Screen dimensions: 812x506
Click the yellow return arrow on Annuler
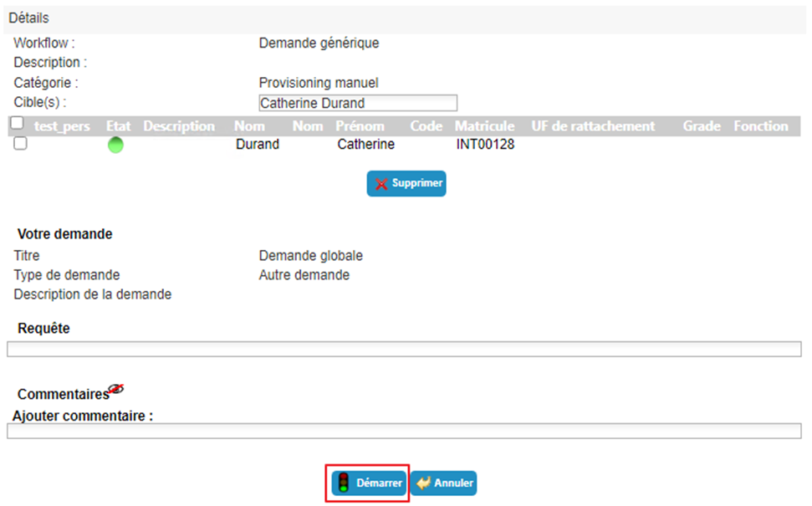click(423, 483)
